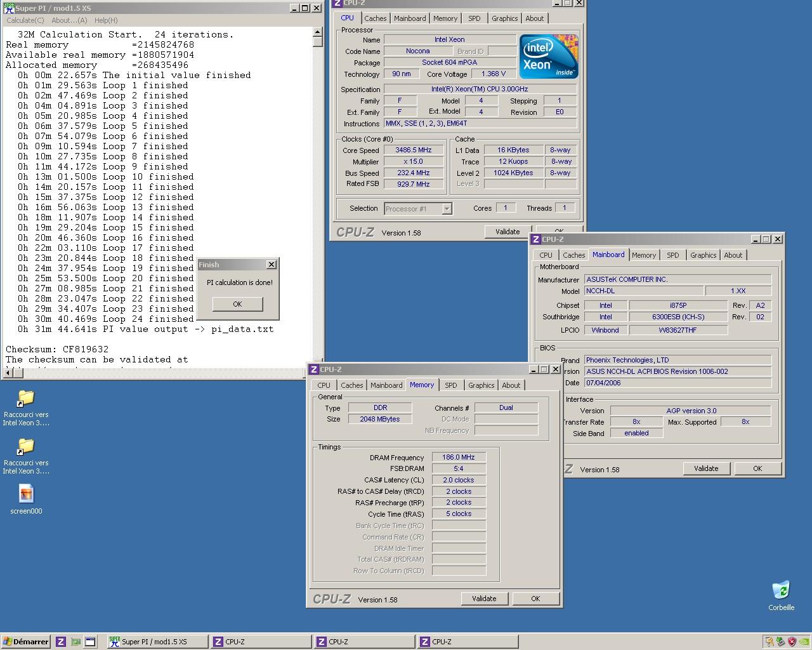Click Validate in the Memory timings window
The width and height of the screenshot is (812, 650).
pos(484,599)
